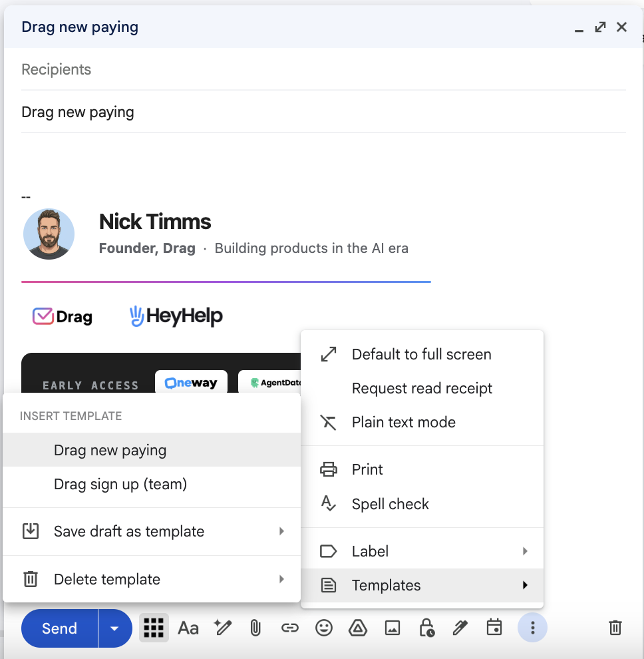Click the Delete template trash icon
This screenshot has height=659, width=644.
30,578
